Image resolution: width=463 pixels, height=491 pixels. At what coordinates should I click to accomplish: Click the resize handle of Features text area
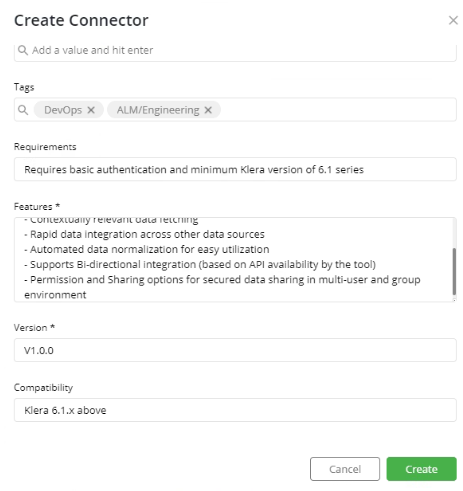[x=454, y=300]
